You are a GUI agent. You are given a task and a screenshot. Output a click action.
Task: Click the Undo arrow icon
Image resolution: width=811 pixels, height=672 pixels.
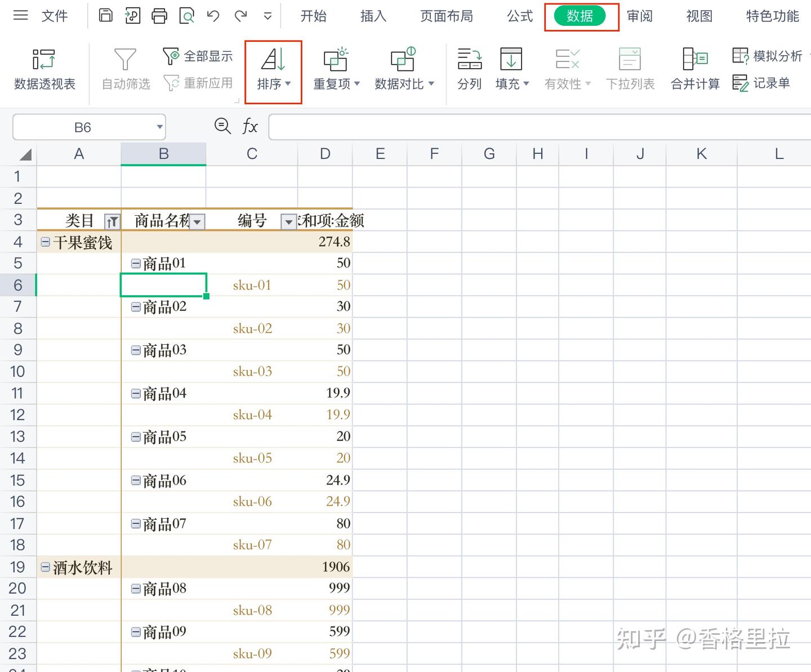point(213,16)
